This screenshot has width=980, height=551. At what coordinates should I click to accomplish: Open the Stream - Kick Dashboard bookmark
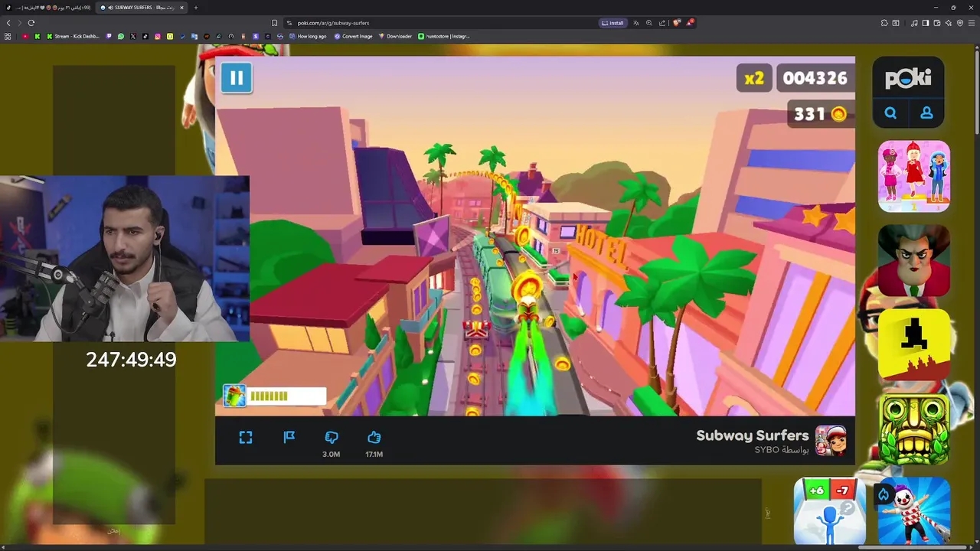coord(74,36)
